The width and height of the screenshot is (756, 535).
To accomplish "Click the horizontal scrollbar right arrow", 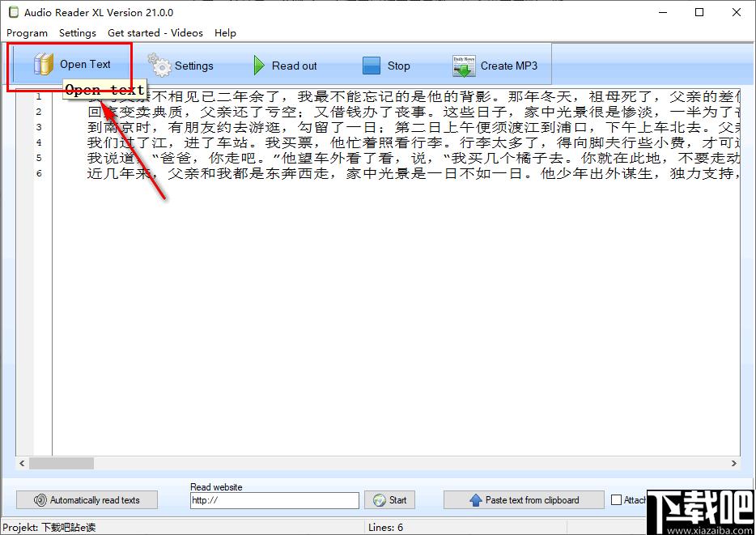I will tap(734, 463).
